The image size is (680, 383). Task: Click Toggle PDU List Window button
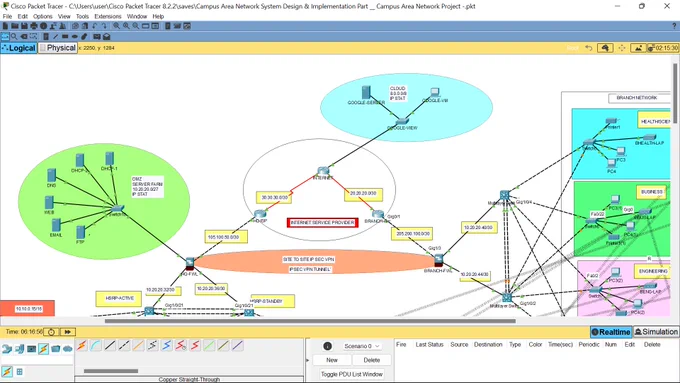pyautogui.click(x=352, y=374)
